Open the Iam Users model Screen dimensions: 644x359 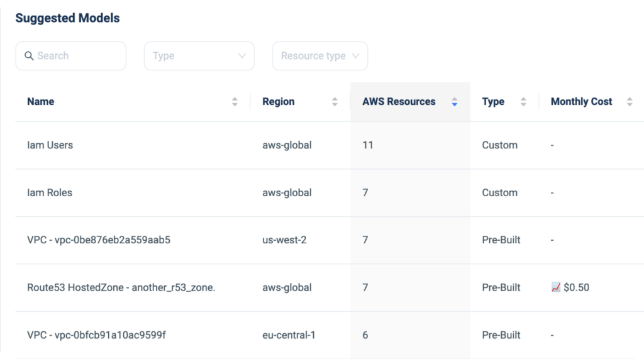pos(50,145)
